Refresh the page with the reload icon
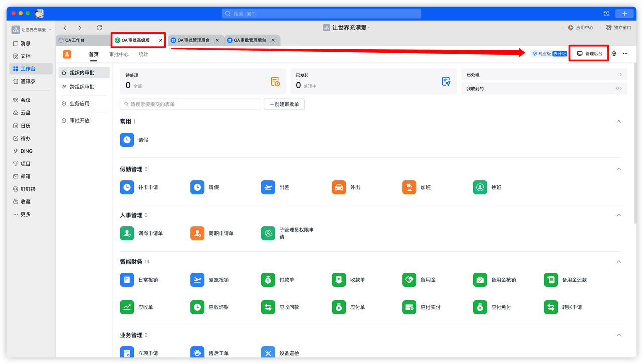643x364 pixels. click(99, 28)
